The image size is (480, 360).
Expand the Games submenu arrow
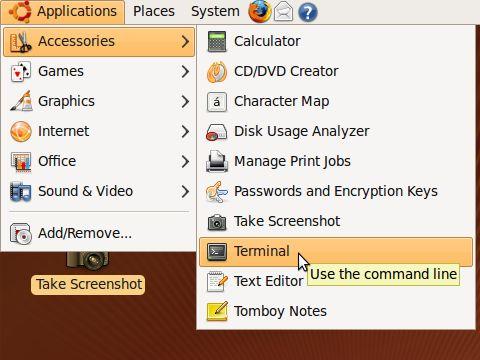click(x=185, y=71)
